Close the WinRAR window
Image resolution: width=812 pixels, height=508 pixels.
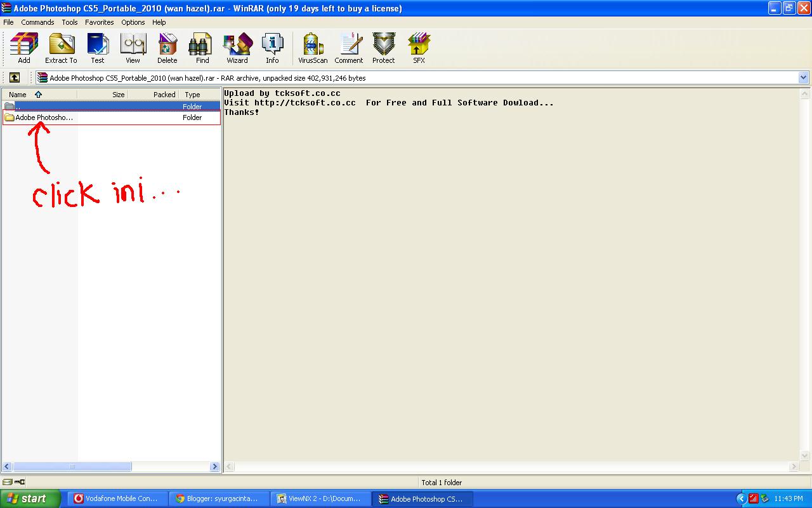(x=803, y=8)
